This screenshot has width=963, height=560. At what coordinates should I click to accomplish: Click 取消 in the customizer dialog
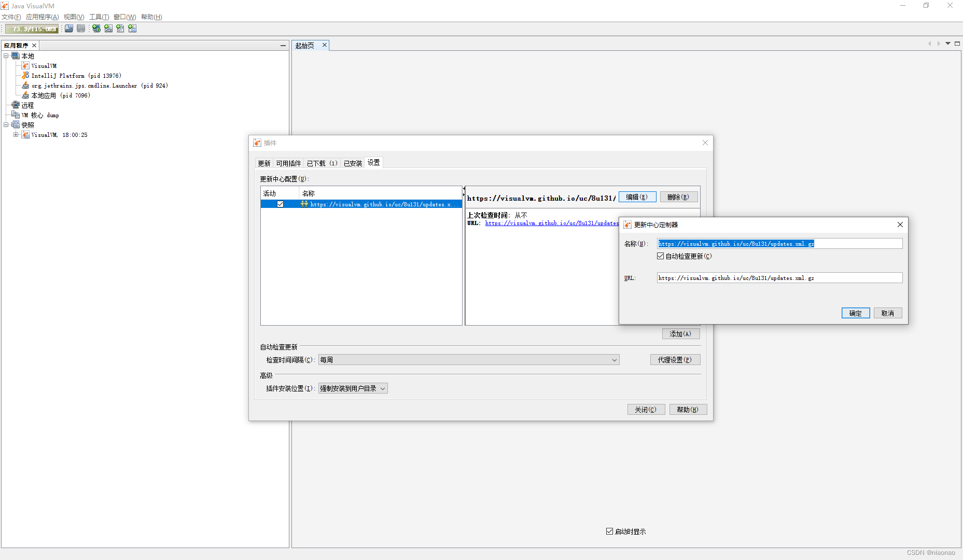click(888, 313)
